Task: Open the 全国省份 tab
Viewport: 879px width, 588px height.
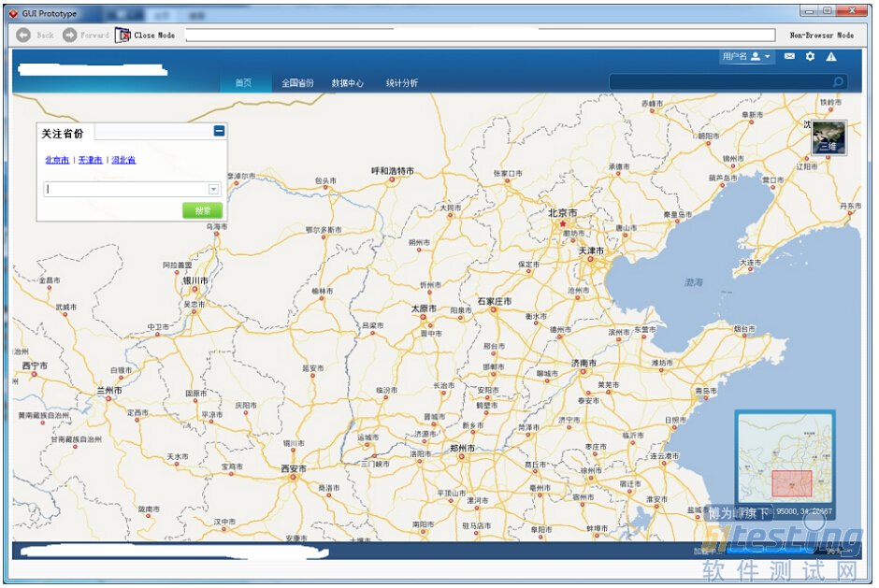Action: click(x=297, y=83)
